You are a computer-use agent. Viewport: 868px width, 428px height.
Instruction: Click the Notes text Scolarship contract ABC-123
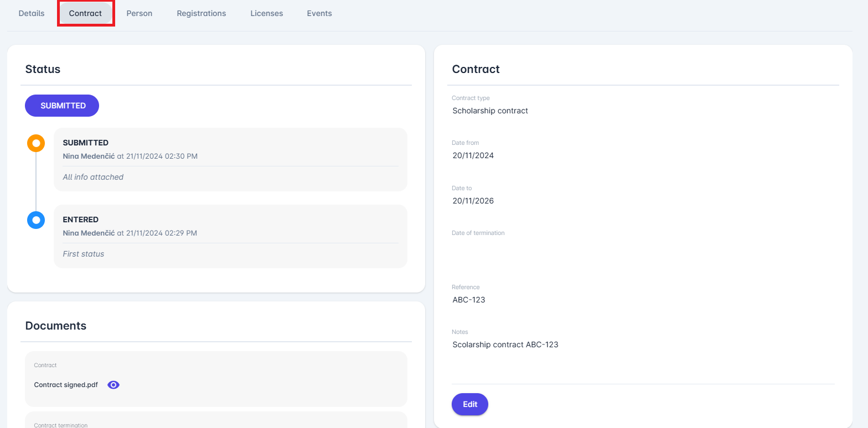tap(505, 345)
